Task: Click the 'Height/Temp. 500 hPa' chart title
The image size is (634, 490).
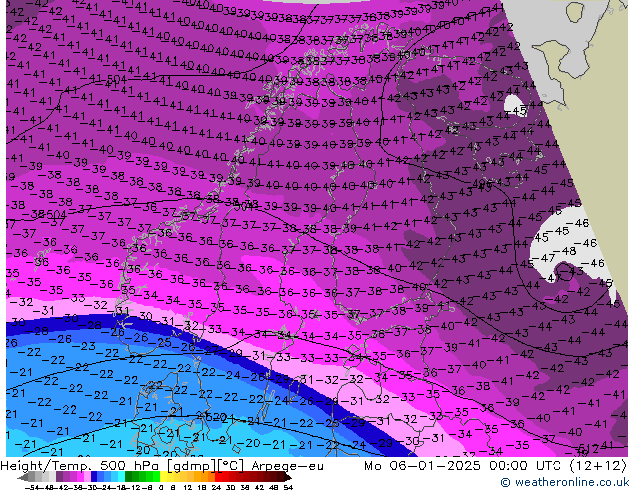Action: tap(80, 466)
